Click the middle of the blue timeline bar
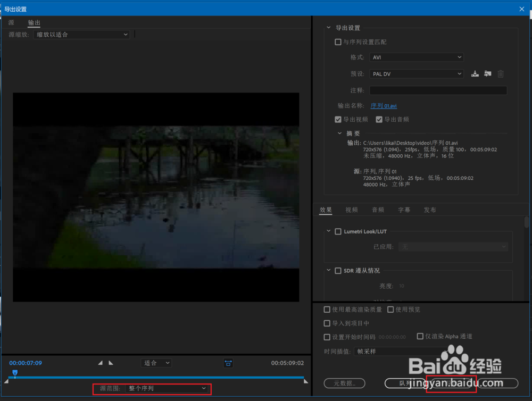Screen dimensions: 532x401 tap(156, 377)
